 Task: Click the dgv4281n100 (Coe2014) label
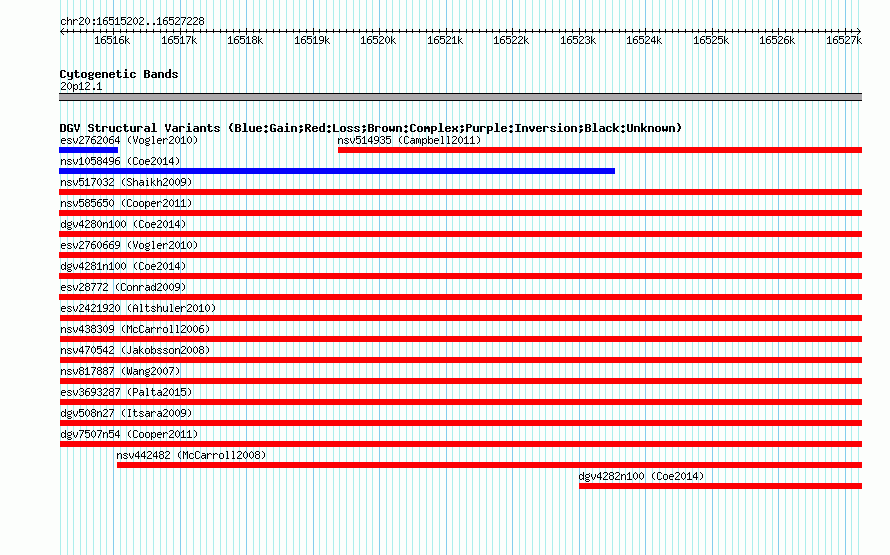[123, 266]
